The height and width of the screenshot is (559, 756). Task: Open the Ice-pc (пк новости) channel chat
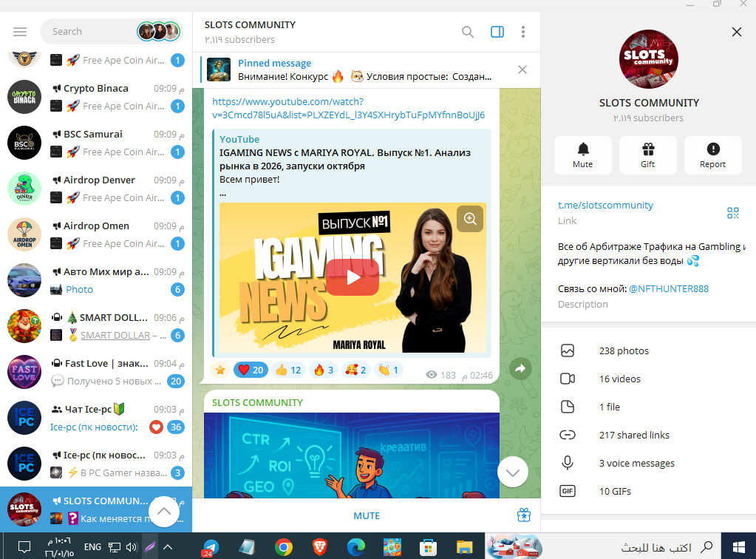pyautogui.click(x=96, y=464)
